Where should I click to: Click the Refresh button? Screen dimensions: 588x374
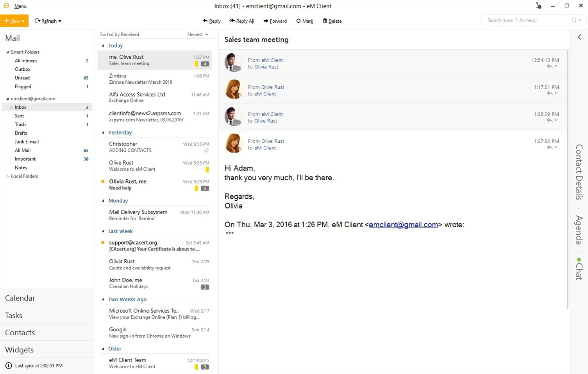click(x=45, y=21)
